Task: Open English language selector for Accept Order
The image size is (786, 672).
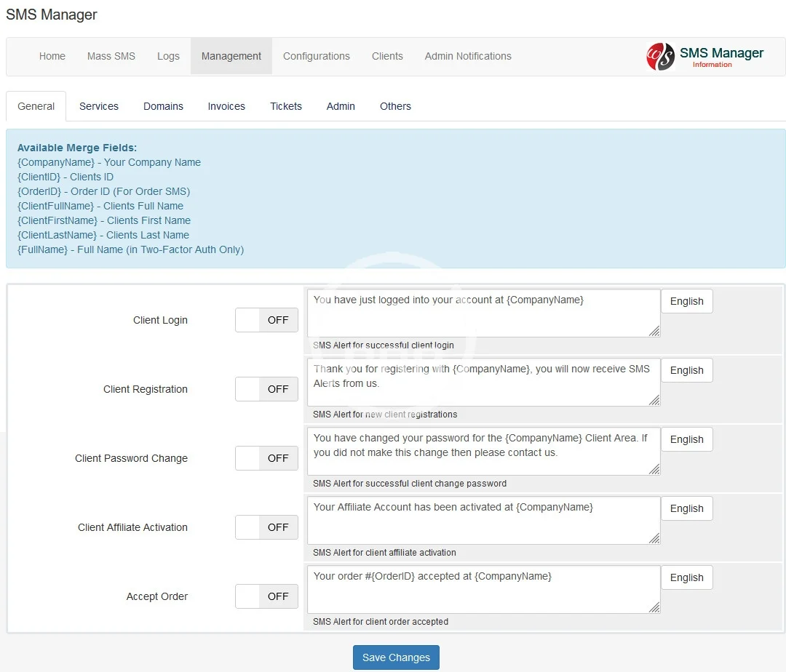Action: click(x=686, y=577)
